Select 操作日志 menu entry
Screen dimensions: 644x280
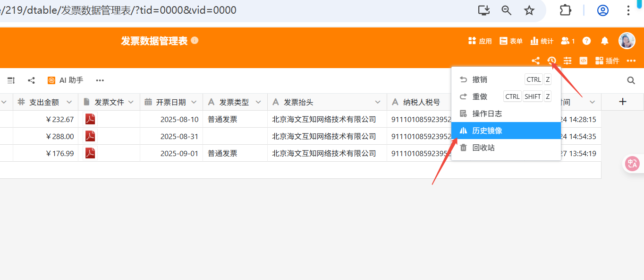point(487,114)
